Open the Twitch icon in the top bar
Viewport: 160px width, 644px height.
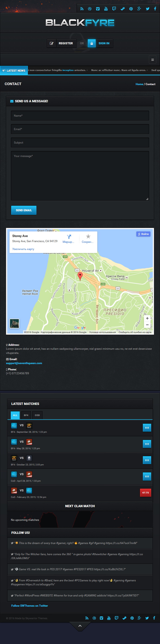click(114, 9)
